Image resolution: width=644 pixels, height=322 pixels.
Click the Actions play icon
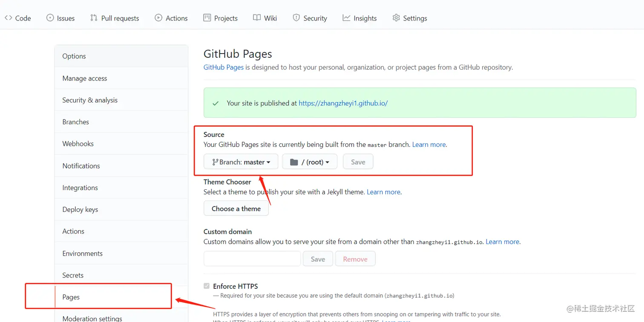coord(158,18)
